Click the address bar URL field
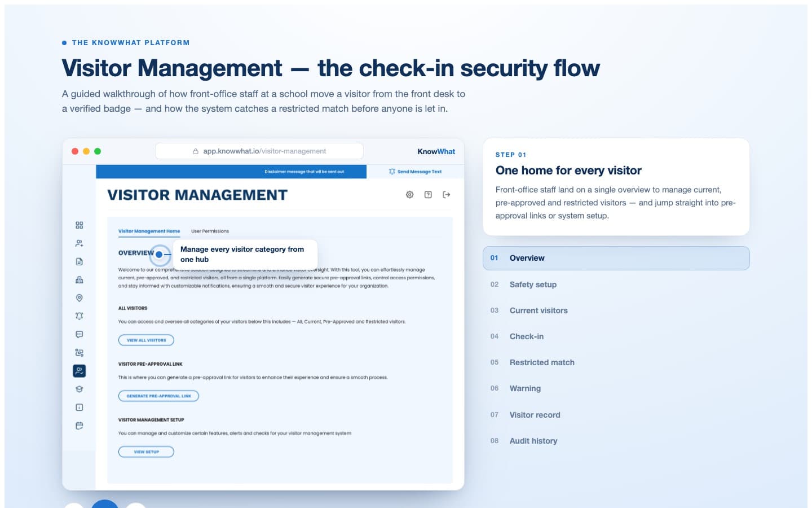 tap(259, 151)
